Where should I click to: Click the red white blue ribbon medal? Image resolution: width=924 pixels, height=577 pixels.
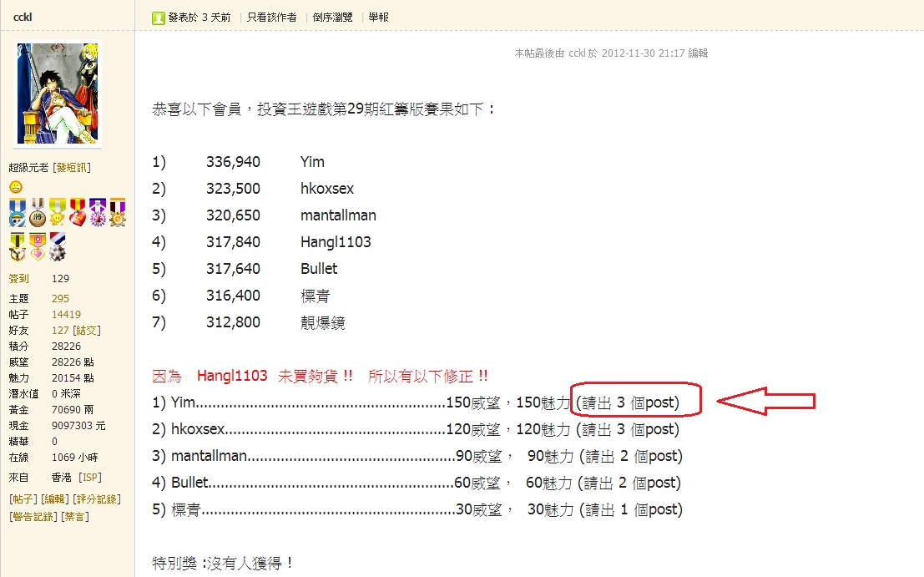click(57, 245)
